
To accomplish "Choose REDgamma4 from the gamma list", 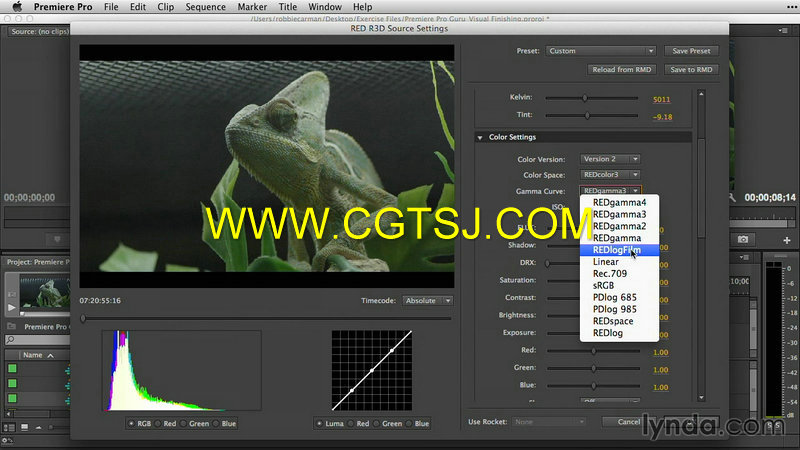I will (x=619, y=203).
